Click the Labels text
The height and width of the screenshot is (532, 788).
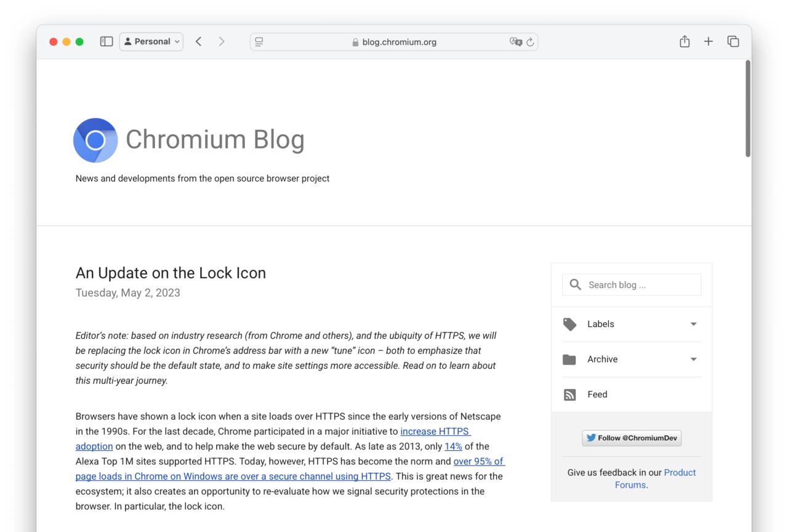(x=601, y=324)
